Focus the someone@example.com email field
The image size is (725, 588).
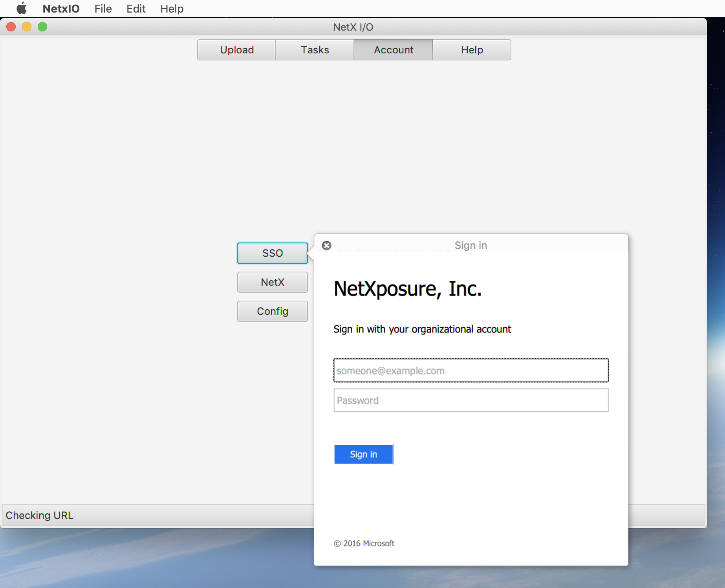tap(471, 371)
